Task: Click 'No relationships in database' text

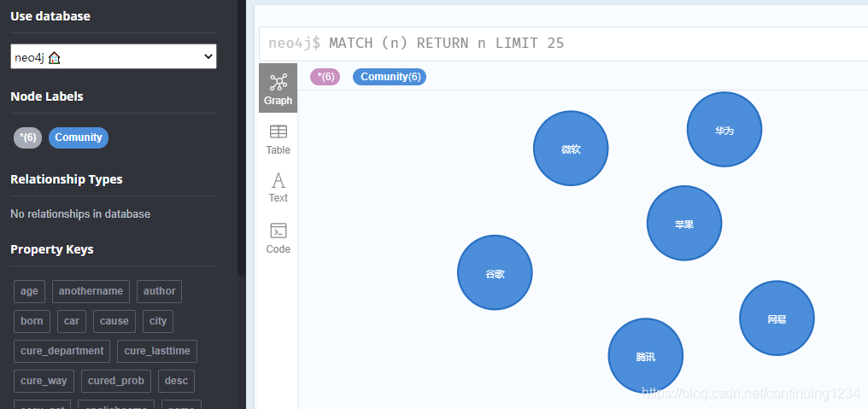Action: point(80,214)
